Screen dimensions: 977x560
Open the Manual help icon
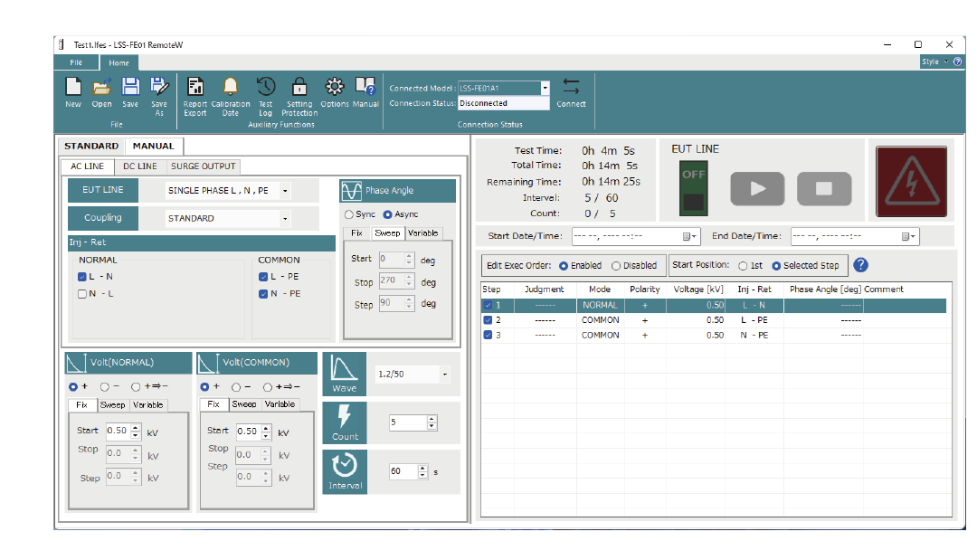365,87
